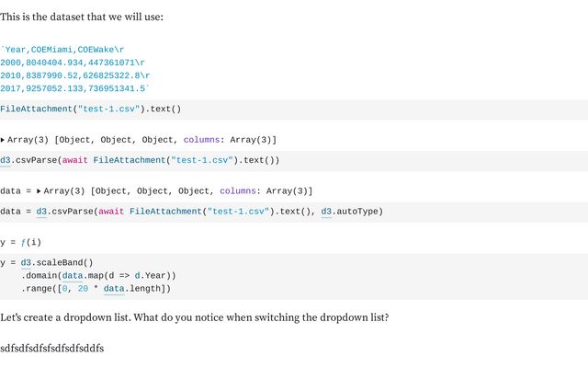This screenshot has height=368, width=588.
Task: Expand the data = Array(3) disclosure triangle
Action: [x=39, y=191]
